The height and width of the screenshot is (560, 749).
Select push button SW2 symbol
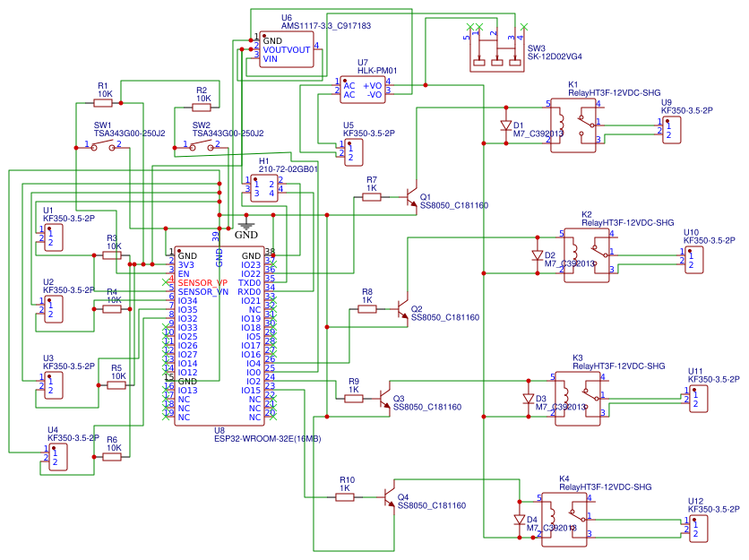[201, 146]
